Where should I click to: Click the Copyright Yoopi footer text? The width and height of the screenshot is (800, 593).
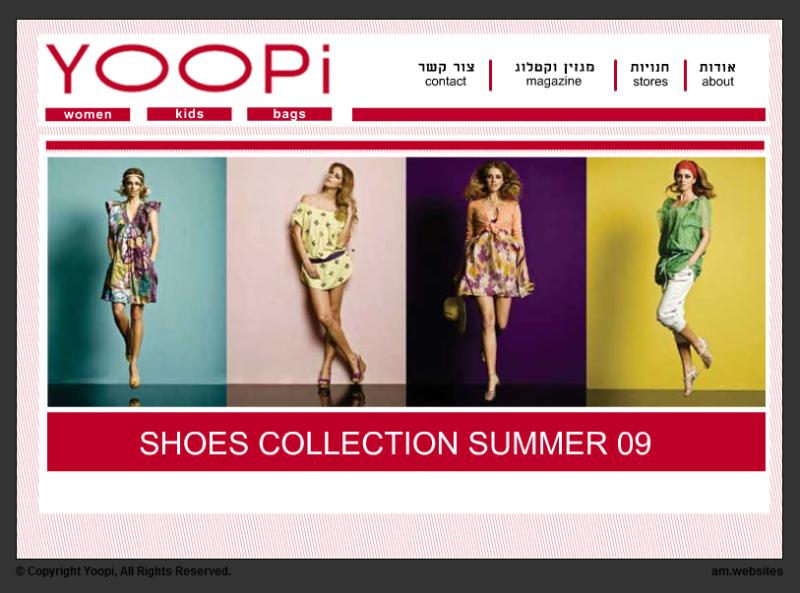pos(123,571)
